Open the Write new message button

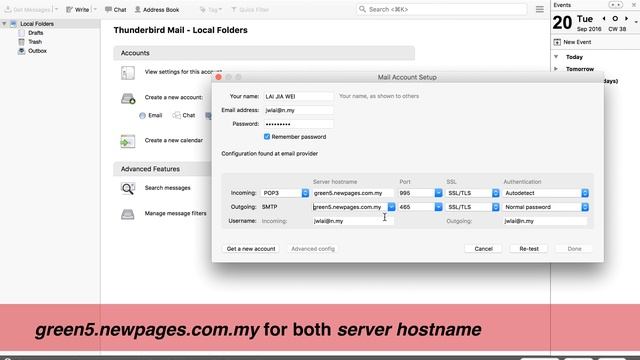pos(78,9)
